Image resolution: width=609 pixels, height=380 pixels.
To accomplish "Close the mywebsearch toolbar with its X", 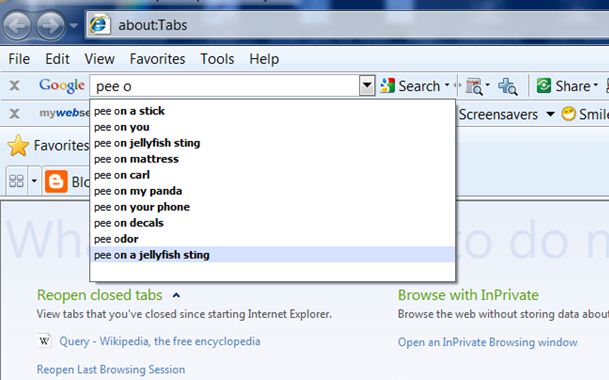I will [x=14, y=114].
